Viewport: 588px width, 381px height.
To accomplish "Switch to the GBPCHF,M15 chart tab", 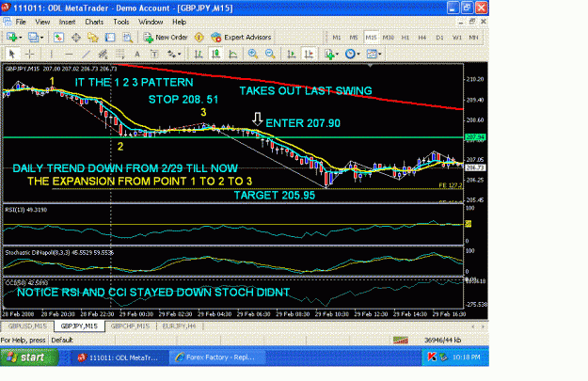I will coord(130,326).
